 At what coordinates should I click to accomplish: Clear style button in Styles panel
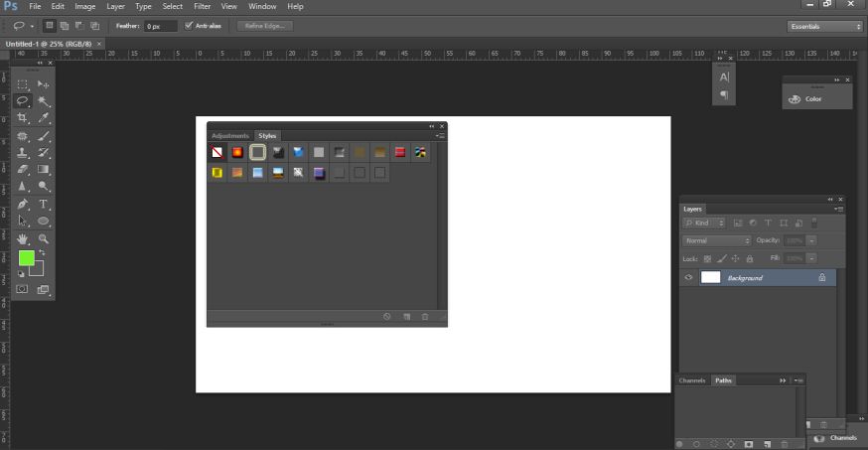point(387,317)
